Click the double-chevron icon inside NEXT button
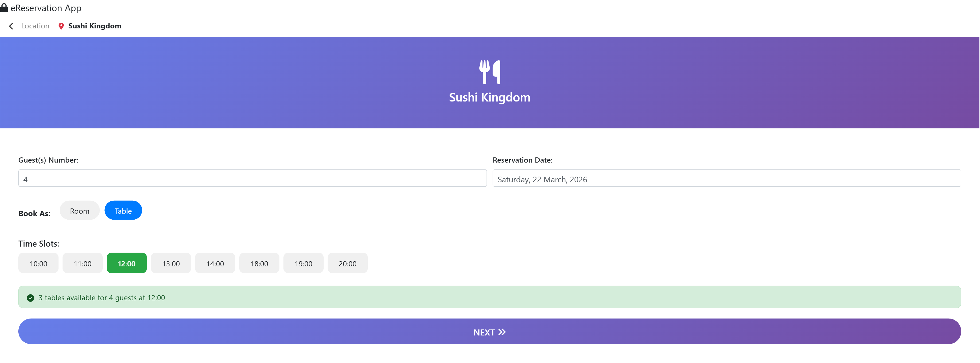Image resolution: width=980 pixels, height=363 pixels. coord(502,331)
